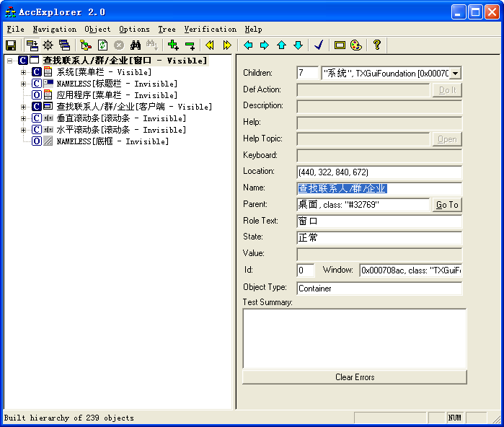504x427 pixels.
Task: Click the binoculars Find toolbar icon
Action: [x=135, y=45]
